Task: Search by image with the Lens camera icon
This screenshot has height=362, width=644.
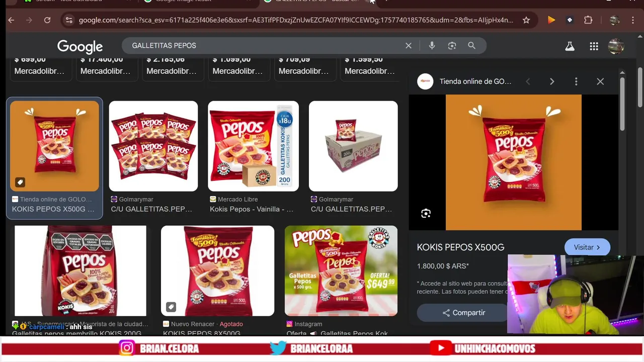Action: [452, 46]
